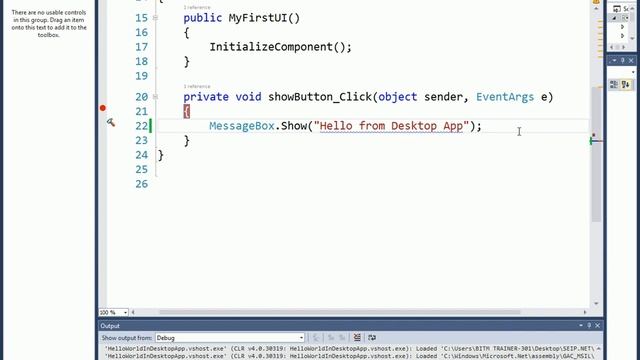Viewport: 640px width, 360px height.
Task: Click the Alphabetical sort icon in Properties panel
Action: (626, 84)
